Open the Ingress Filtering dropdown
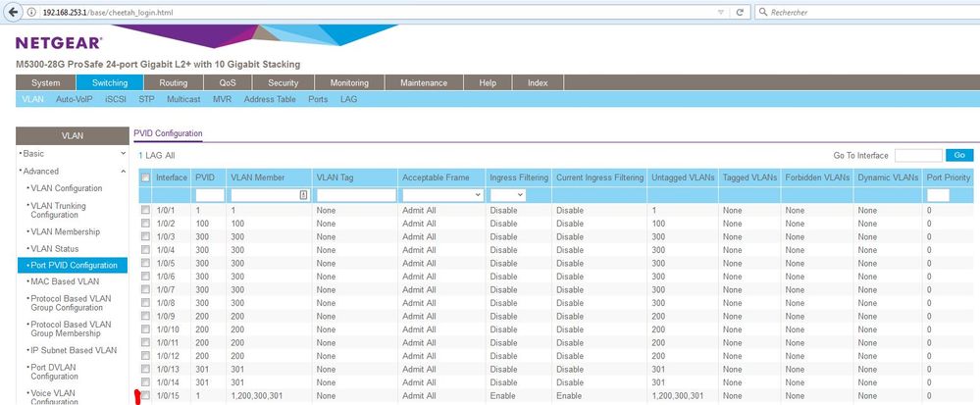 point(507,195)
